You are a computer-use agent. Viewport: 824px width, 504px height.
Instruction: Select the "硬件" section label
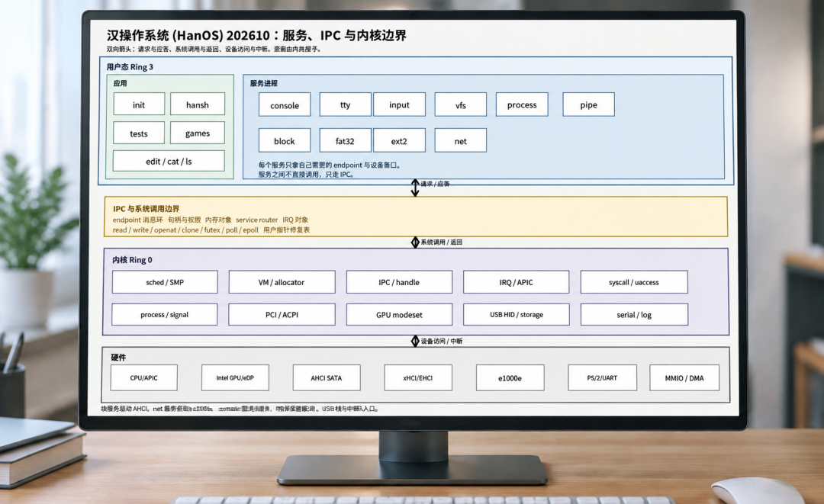tap(118, 357)
